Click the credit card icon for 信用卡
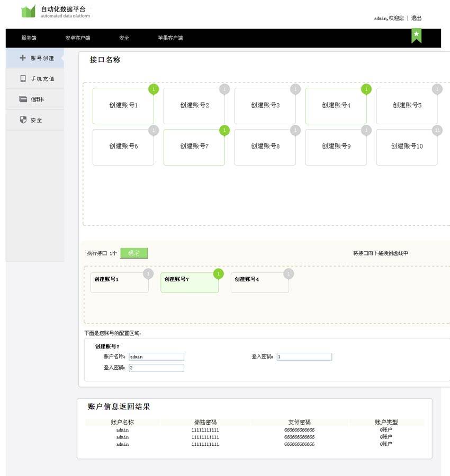 click(x=23, y=99)
